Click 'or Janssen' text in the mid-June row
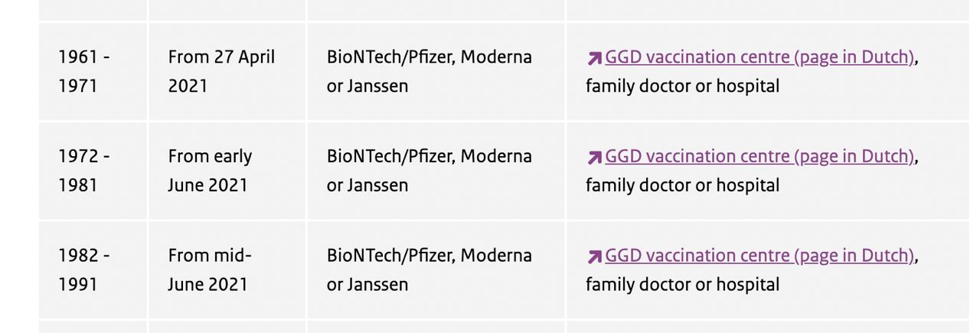This screenshot has width=980, height=333. [367, 285]
